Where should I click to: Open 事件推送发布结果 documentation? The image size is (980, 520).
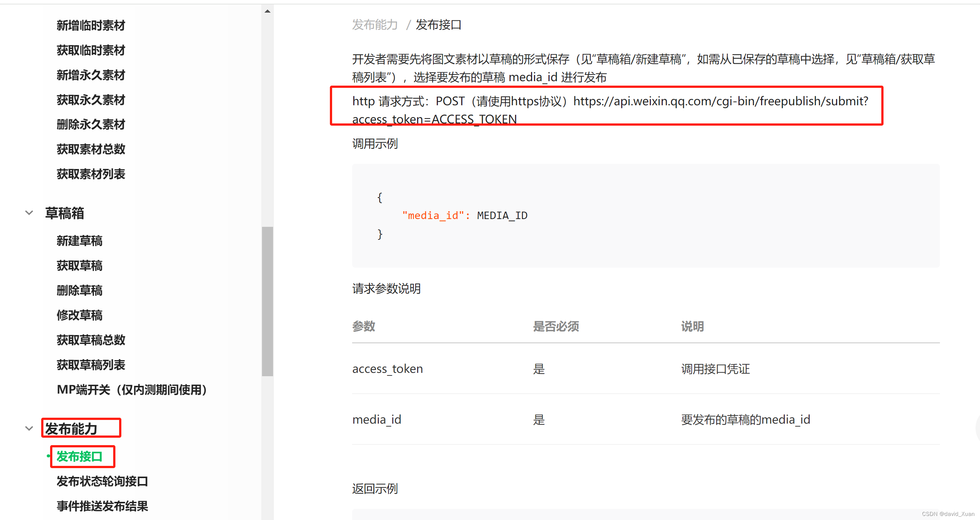(102, 506)
